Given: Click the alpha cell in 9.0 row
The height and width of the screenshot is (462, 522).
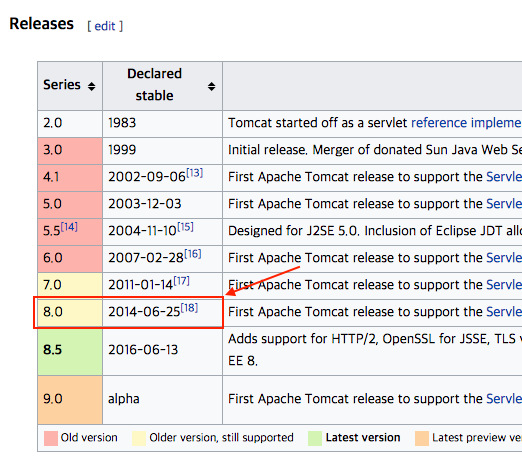Looking at the screenshot, I should click(162, 400).
